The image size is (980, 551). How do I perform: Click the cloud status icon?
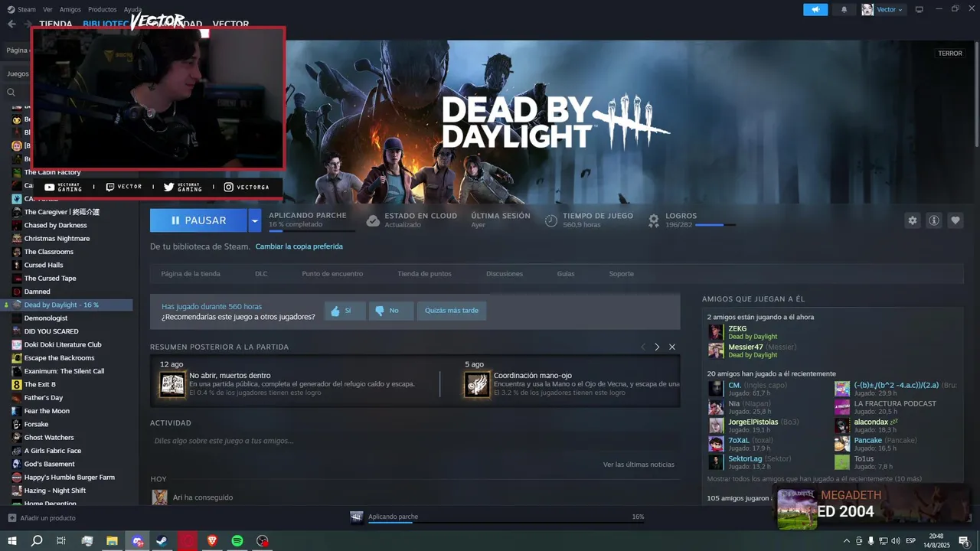pyautogui.click(x=373, y=220)
